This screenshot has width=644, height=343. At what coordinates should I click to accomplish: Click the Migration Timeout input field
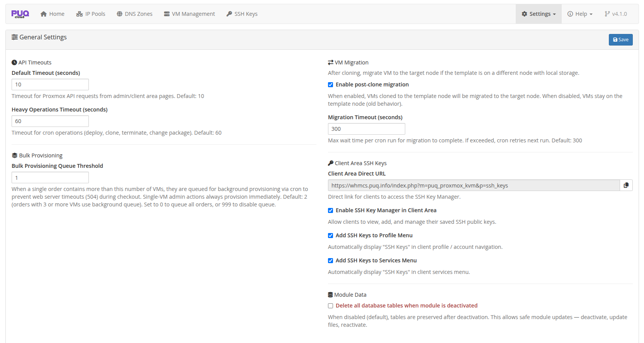tap(367, 129)
